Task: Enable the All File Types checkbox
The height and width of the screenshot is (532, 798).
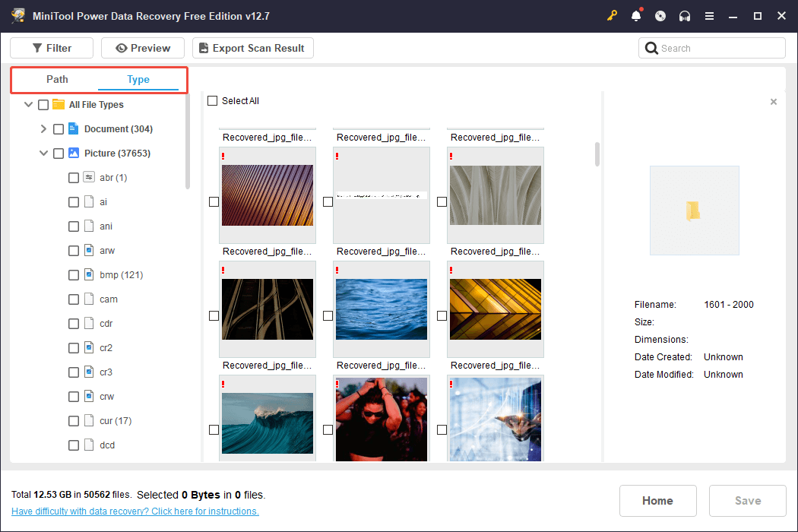Action: pyautogui.click(x=43, y=105)
